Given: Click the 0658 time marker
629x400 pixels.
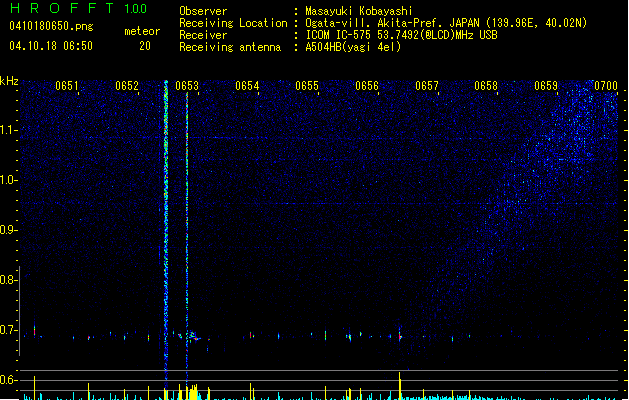Looking at the screenshot, I should point(486,86).
